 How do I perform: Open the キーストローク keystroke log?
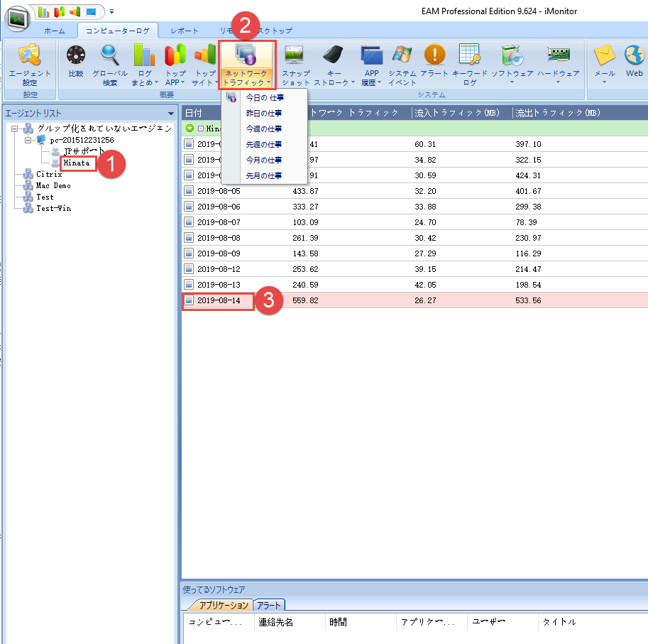click(x=334, y=65)
